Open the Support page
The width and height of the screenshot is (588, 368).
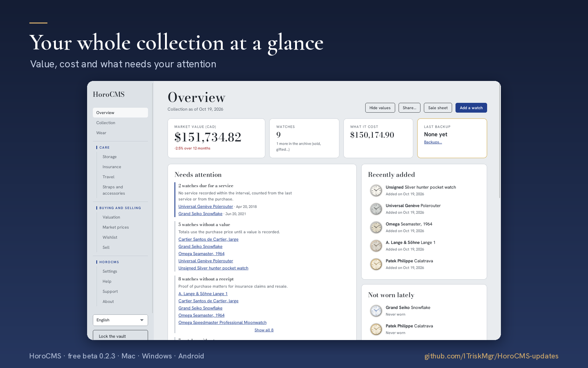pyautogui.click(x=110, y=291)
